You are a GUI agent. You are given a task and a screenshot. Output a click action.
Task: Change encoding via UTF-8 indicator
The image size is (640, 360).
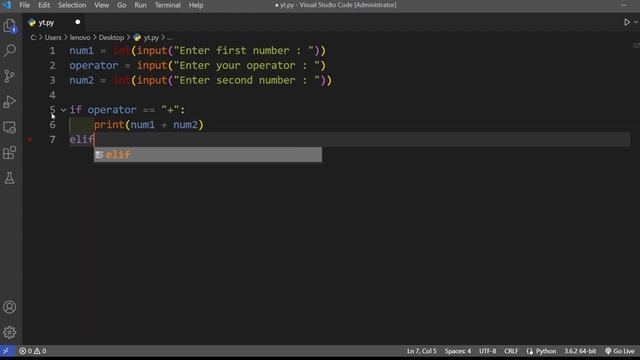pyautogui.click(x=487, y=351)
